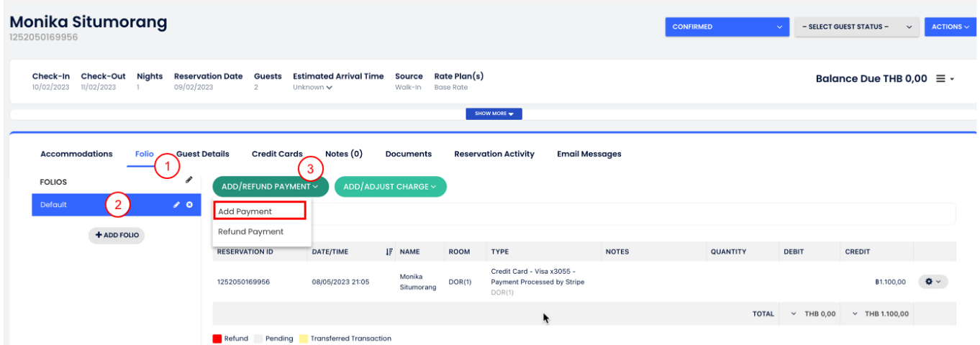
Task: Open the Add/Adjust Charge dropdown
Action: click(x=390, y=187)
